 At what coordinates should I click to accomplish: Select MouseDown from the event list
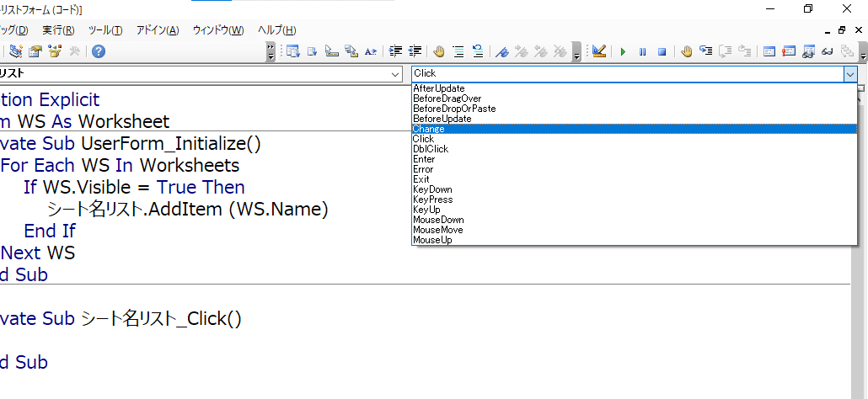click(x=635, y=220)
